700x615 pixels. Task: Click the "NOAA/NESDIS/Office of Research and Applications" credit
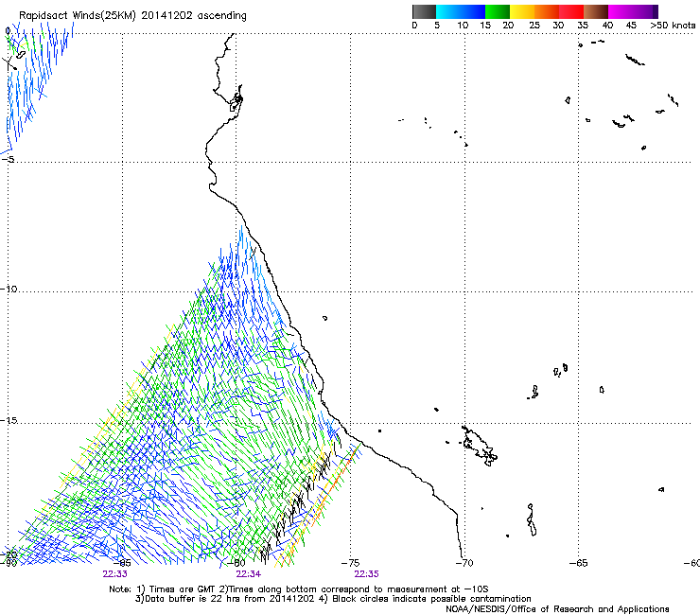pos(557,609)
